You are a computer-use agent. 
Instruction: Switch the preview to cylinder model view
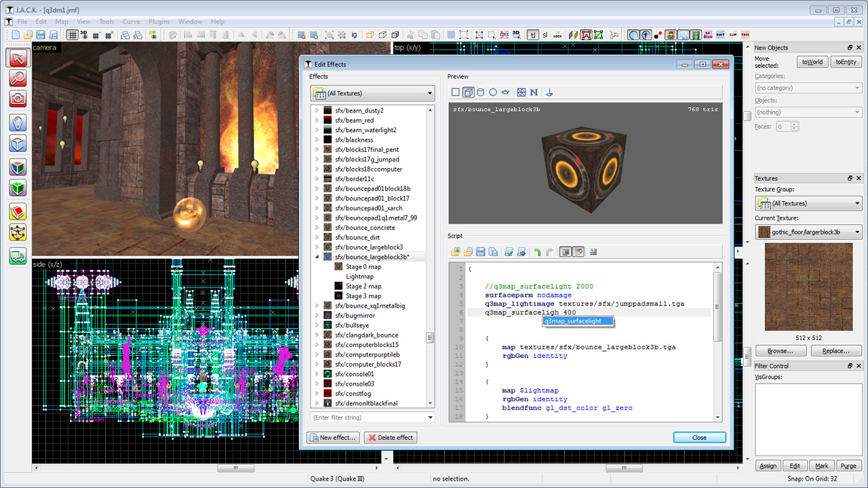pos(479,91)
